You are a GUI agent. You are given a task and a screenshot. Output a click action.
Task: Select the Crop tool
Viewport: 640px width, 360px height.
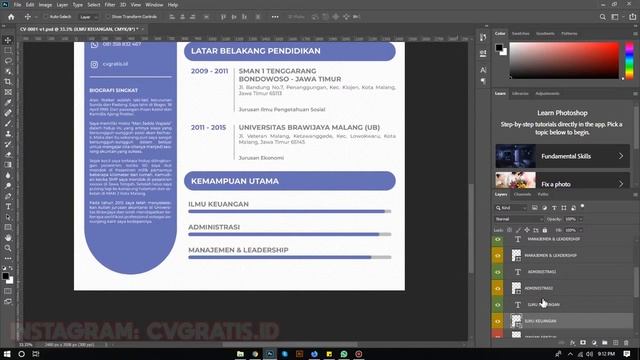pyautogui.click(x=8, y=82)
